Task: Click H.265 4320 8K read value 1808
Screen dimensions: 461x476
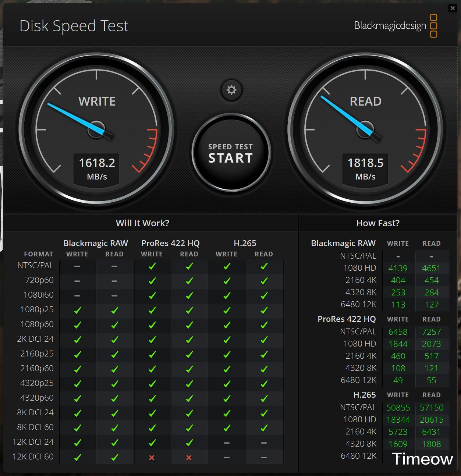Action: tap(432, 444)
